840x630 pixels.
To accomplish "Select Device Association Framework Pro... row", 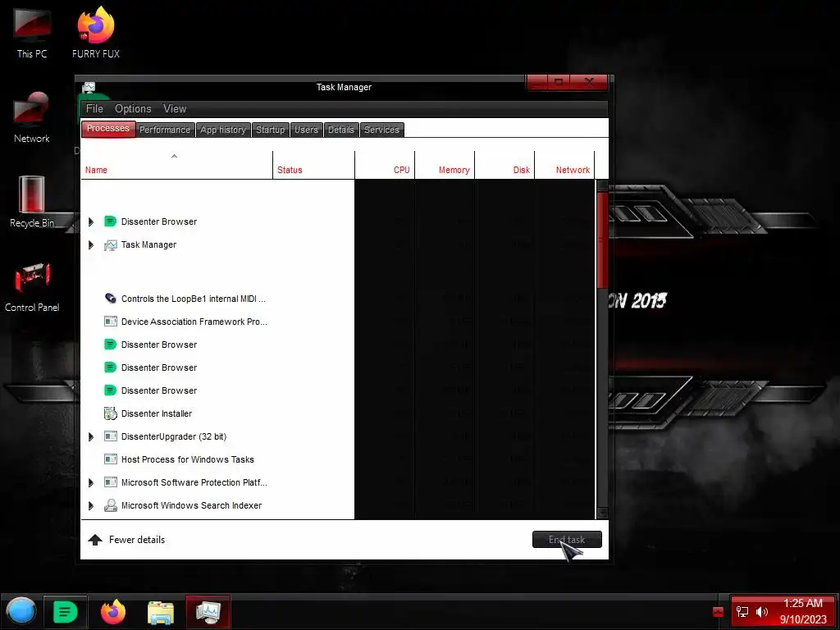I will click(338, 322).
